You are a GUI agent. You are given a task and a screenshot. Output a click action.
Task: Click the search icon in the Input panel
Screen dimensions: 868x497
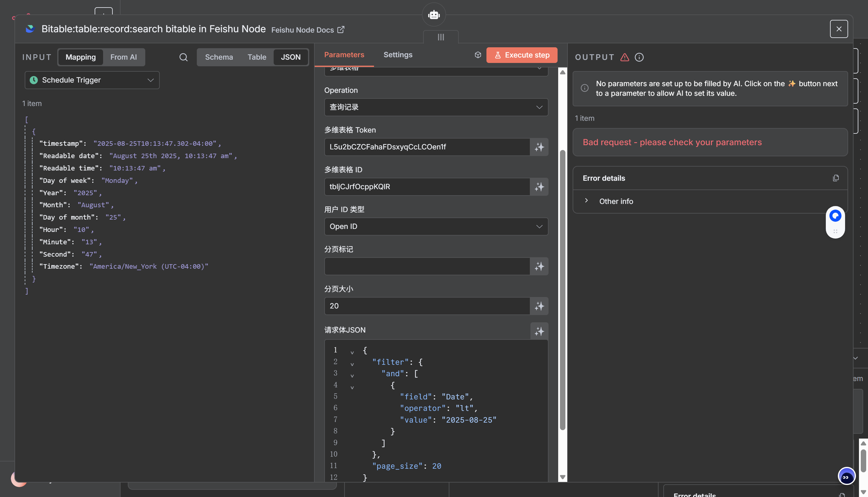[183, 57]
